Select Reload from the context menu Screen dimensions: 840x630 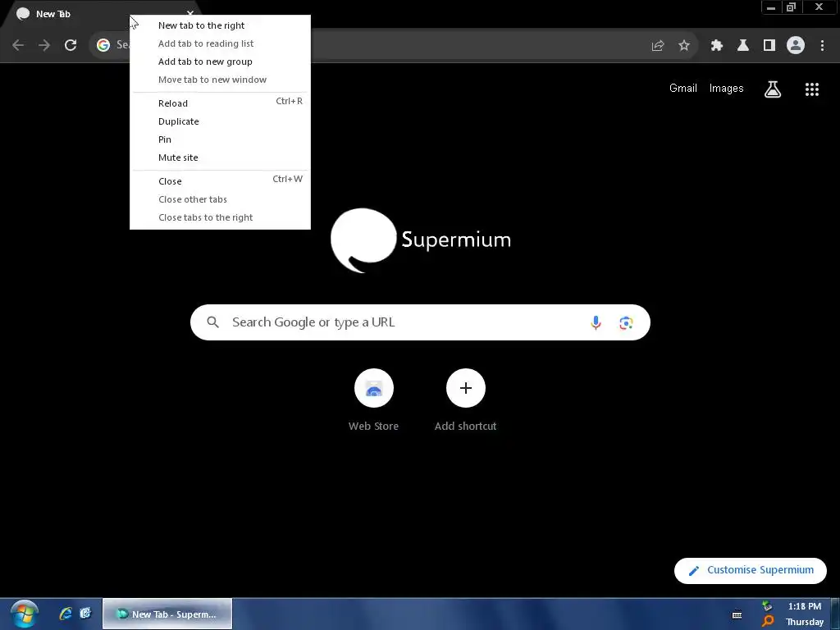[220, 103]
